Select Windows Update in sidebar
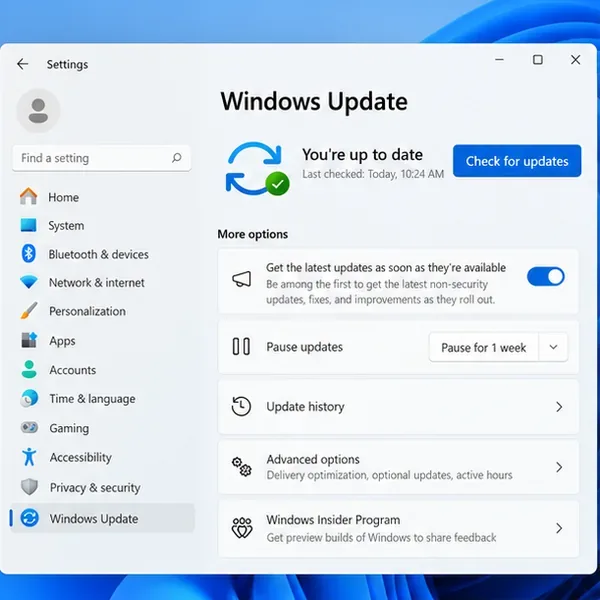 click(x=103, y=518)
